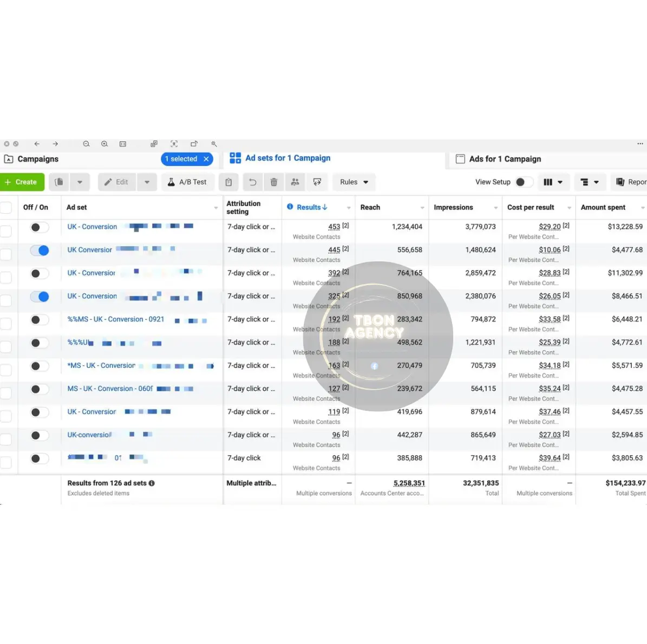
Task: Click the magic wand icon
Action: pyautogui.click(x=214, y=144)
